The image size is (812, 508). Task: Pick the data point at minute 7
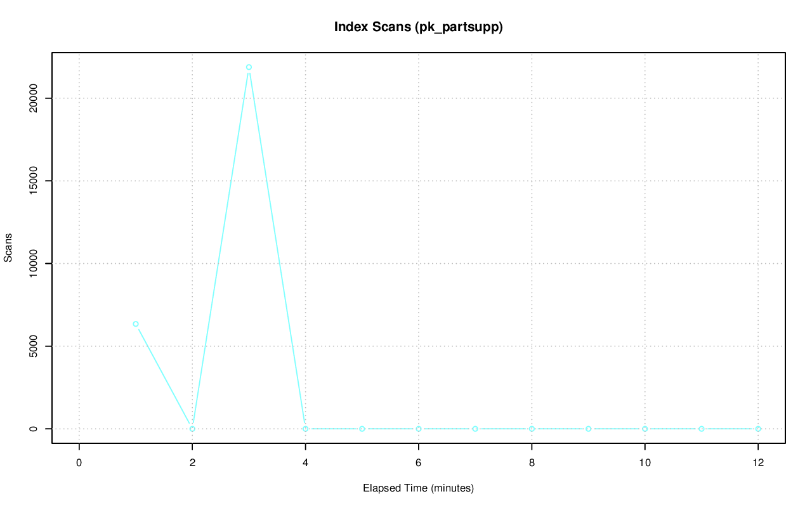coord(475,429)
